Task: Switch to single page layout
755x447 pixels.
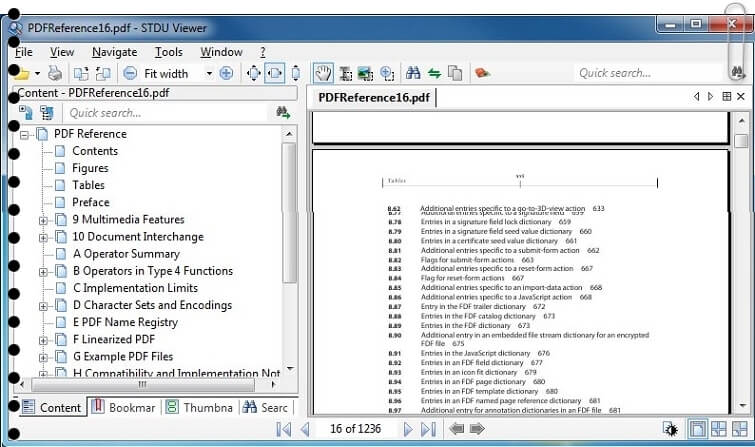Action: click(x=697, y=429)
